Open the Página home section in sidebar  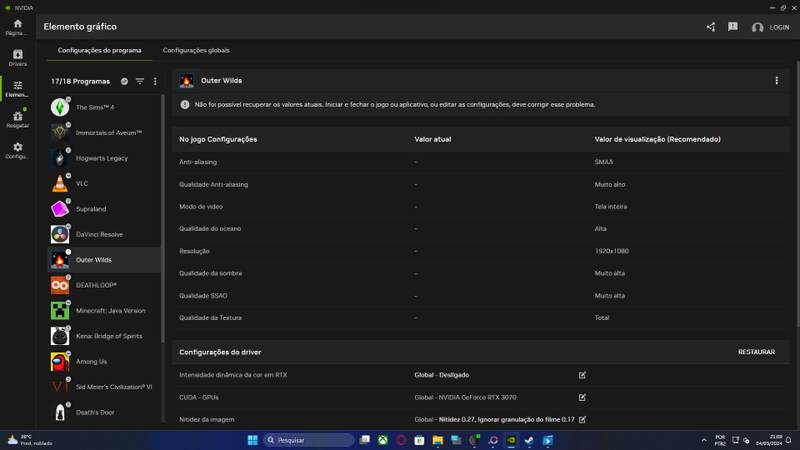18,28
